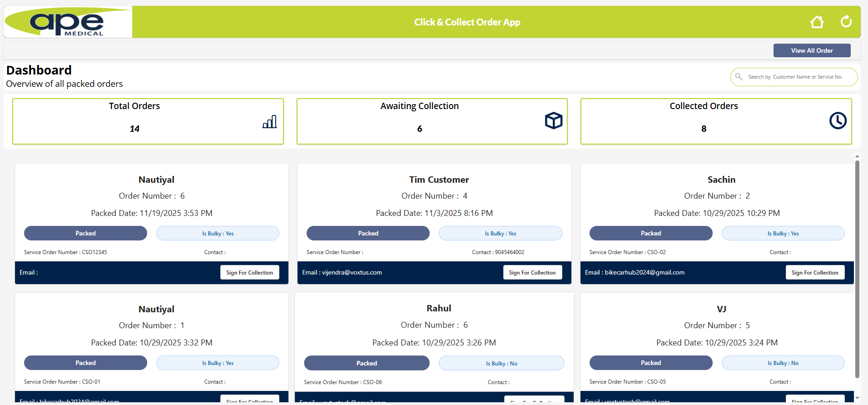Click Sachin's email bikecarhub2024@gmail.com
The width and height of the screenshot is (868, 405).
645,272
